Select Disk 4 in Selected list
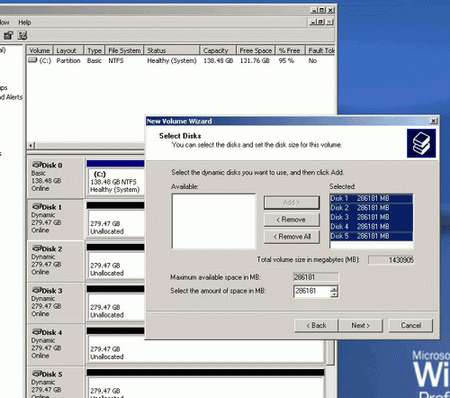Viewport: 450px width, 398px height. pos(371,227)
